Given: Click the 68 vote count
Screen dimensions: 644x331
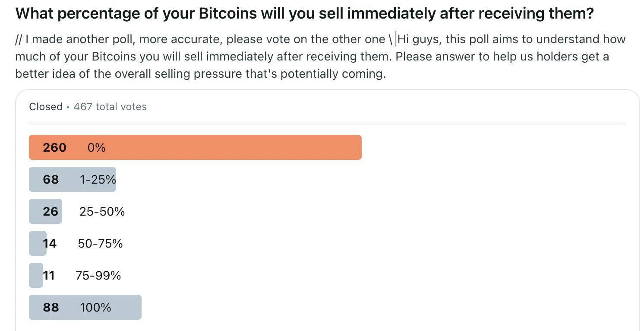Looking at the screenshot, I should (51, 179).
